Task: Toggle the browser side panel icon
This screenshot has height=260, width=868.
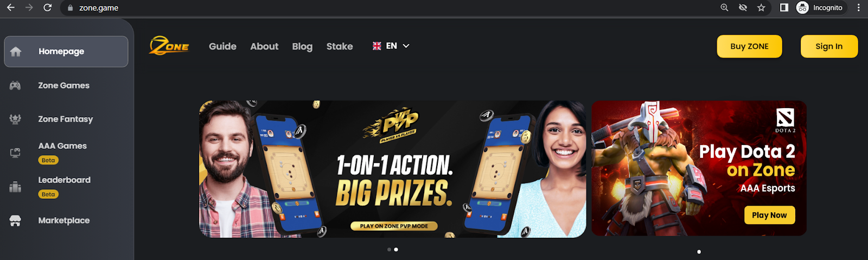Action: [x=784, y=8]
